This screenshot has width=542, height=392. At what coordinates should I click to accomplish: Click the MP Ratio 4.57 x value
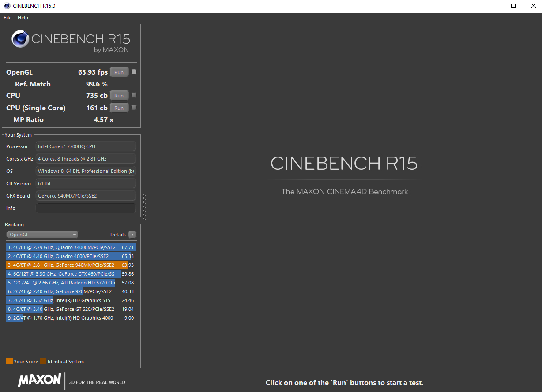tap(104, 119)
